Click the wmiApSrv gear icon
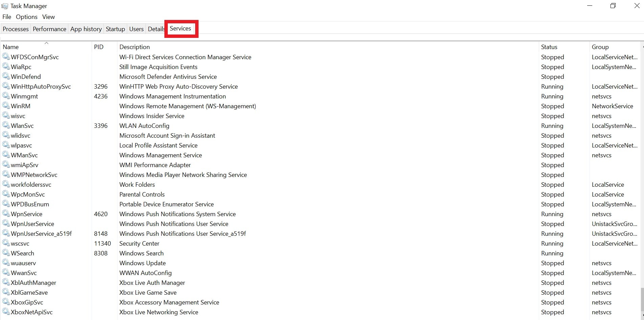 (6, 164)
